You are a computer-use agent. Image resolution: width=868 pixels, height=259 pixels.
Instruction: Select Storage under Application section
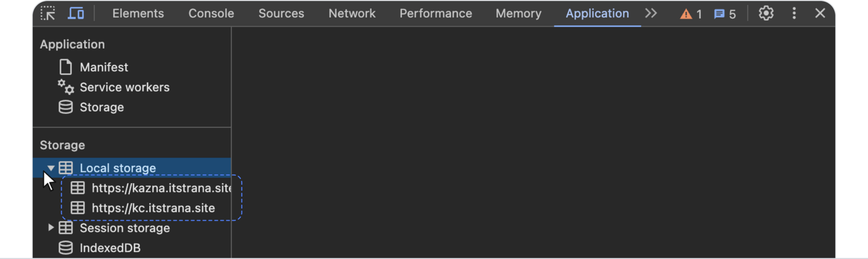(x=101, y=107)
